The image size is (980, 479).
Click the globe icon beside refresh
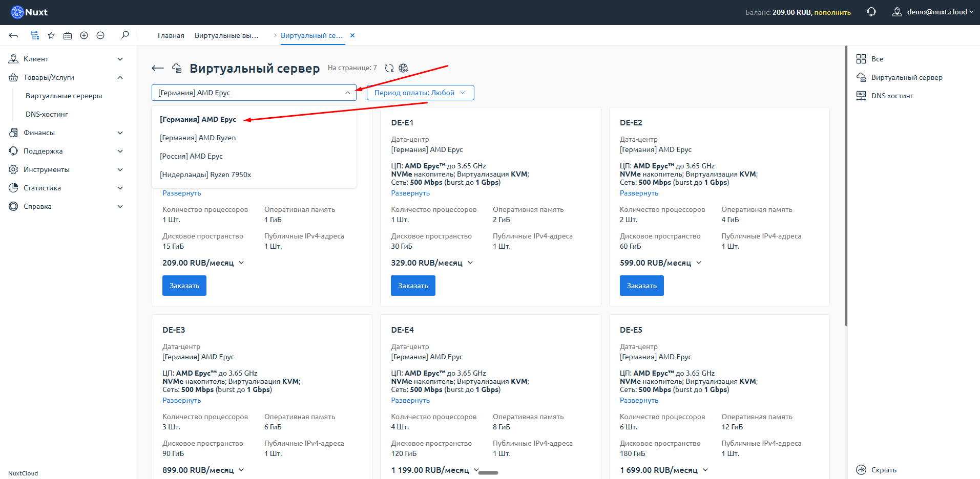(404, 68)
